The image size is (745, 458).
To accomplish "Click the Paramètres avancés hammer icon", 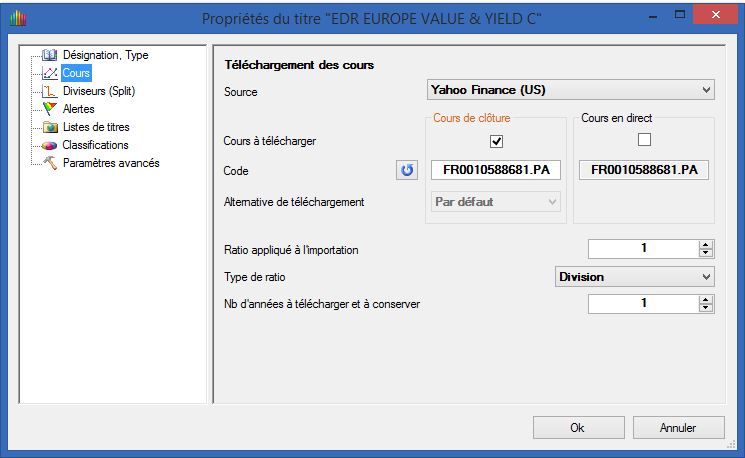I will click(x=50, y=163).
